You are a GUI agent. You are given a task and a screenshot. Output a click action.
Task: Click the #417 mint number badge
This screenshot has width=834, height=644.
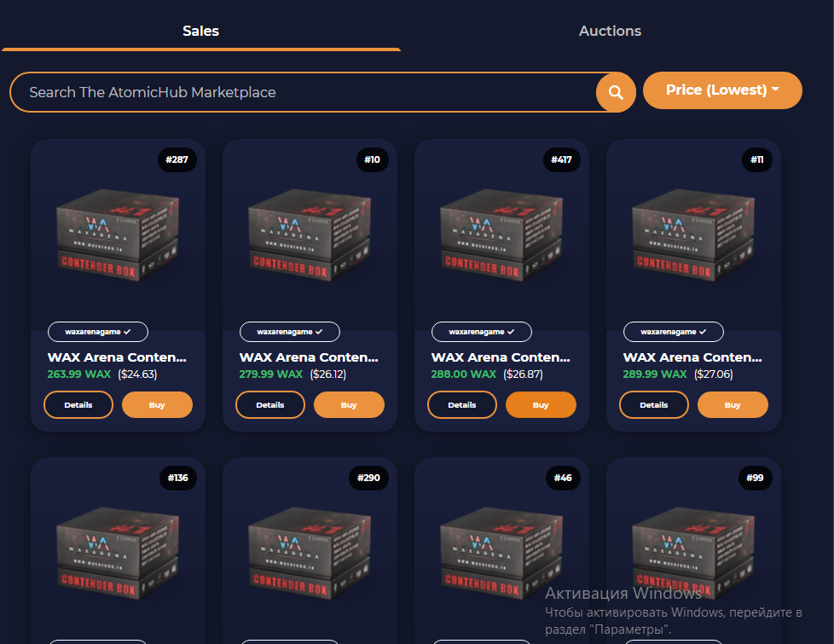pos(562,160)
